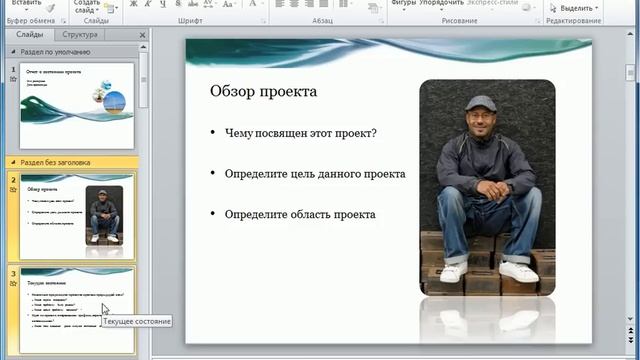Click the Format Painter brush icon
This screenshot has width=640, height=360.
point(50,8)
